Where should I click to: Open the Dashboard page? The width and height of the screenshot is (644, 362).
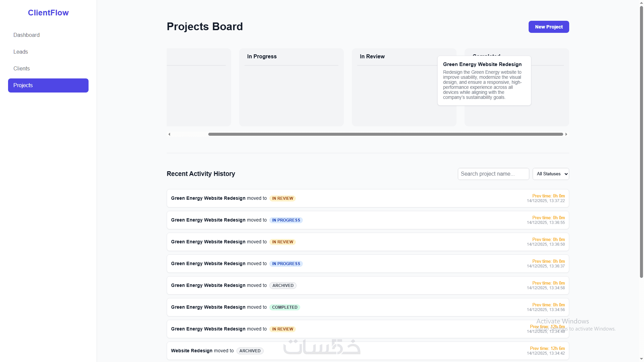26,35
